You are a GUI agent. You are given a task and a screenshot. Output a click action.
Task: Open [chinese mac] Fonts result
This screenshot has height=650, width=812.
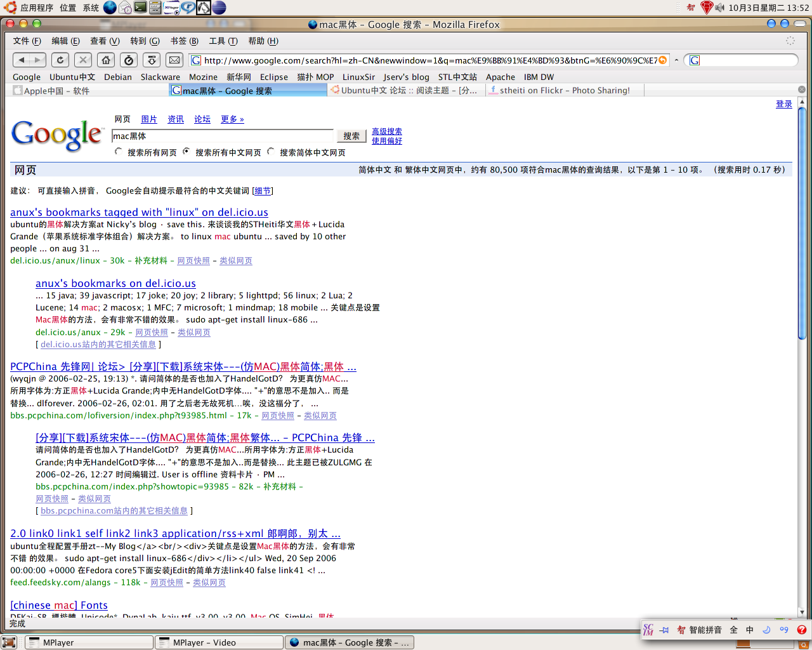point(59,605)
